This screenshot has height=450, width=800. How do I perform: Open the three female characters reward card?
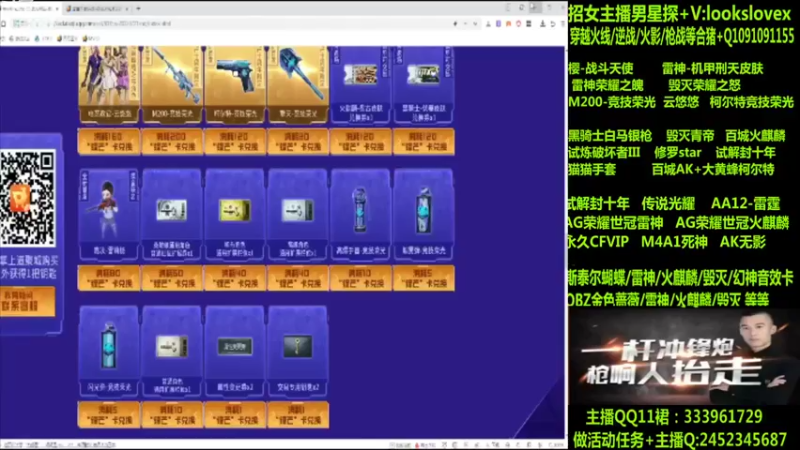pos(109,84)
